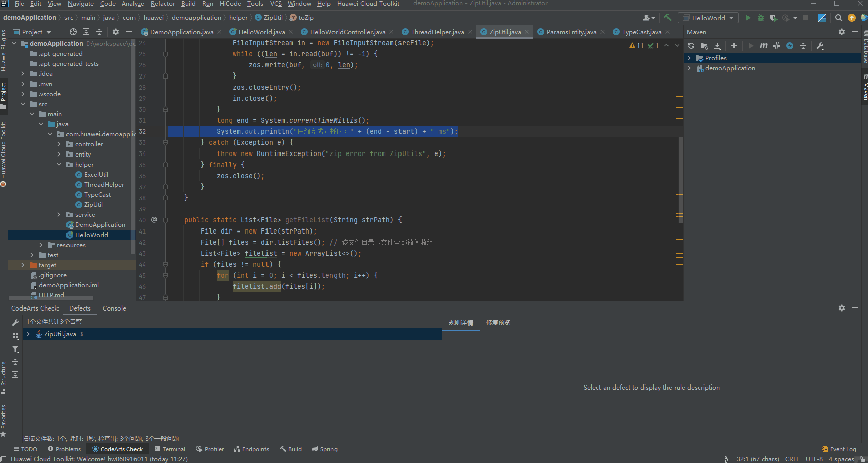Screen dimensions: 868x463
Task: Toggle Maven skip tests mode
Action: coord(790,46)
